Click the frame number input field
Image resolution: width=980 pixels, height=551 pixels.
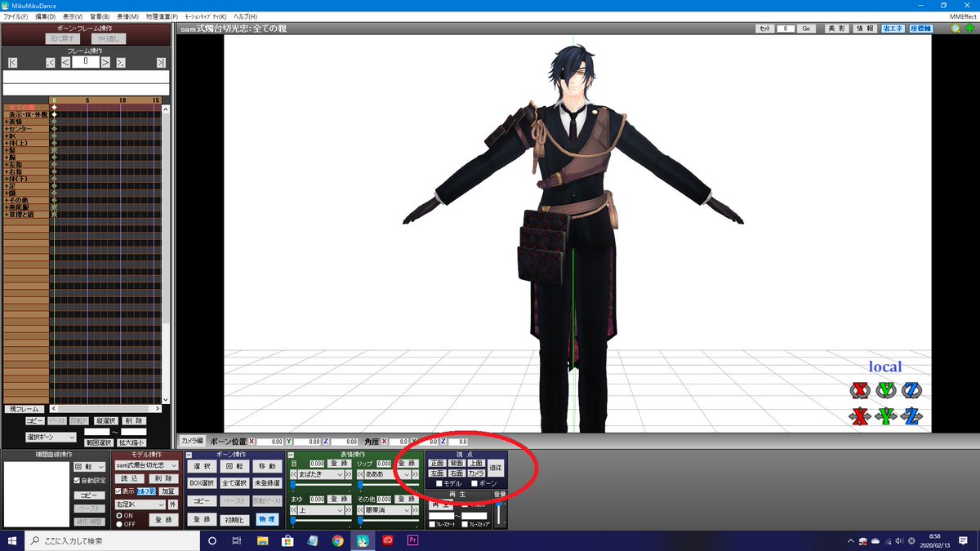(x=86, y=62)
